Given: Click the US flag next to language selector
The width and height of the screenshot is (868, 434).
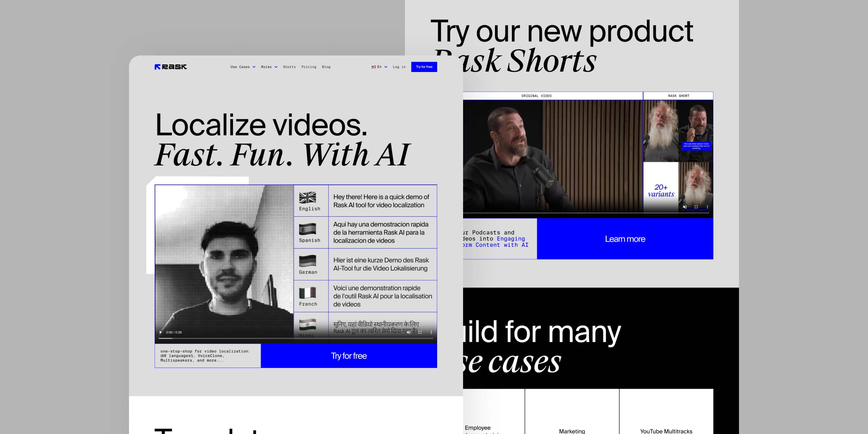Looking at the screenshot, I should point(373,67).
